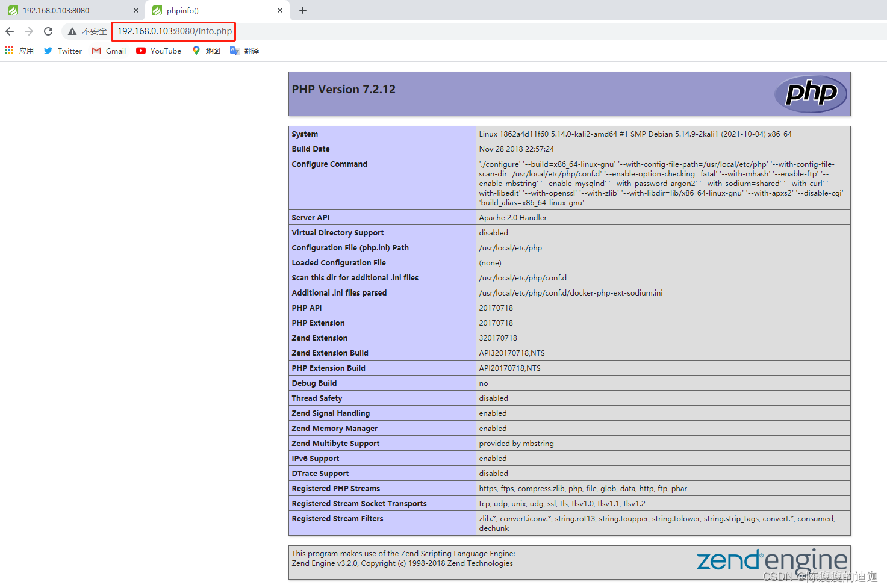
Task: Reload the phpinfo page
Action: tap(48, 31)
